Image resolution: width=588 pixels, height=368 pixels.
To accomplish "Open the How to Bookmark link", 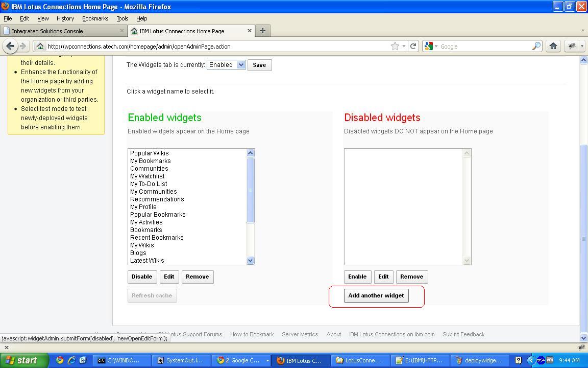I will (x=252, y=334).
